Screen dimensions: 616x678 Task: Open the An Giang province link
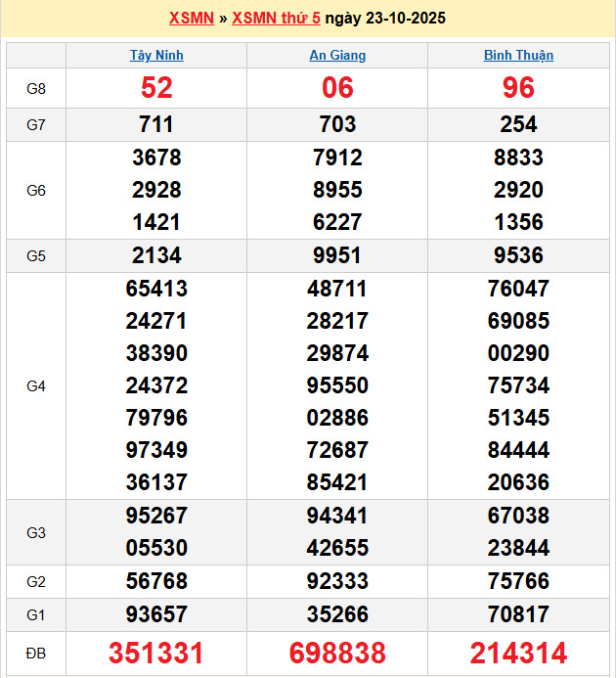tap(337, 55)
